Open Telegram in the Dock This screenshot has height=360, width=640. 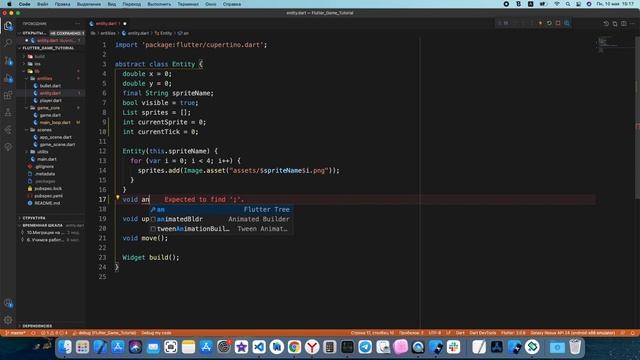coord(365,347)
